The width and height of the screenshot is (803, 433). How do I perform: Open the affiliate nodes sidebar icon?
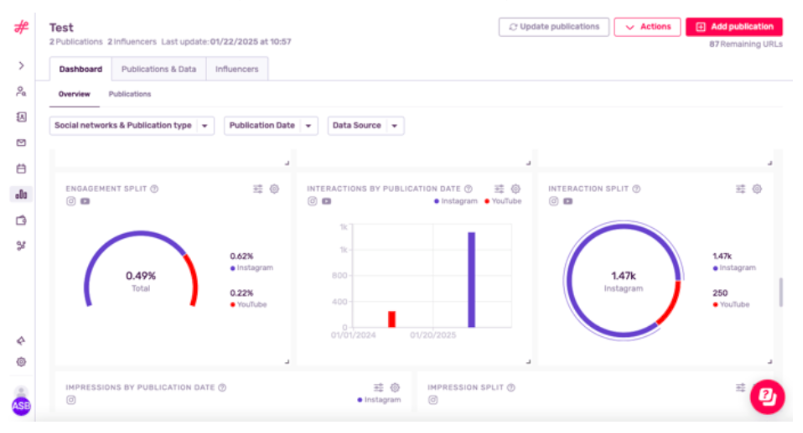point(21,246)
